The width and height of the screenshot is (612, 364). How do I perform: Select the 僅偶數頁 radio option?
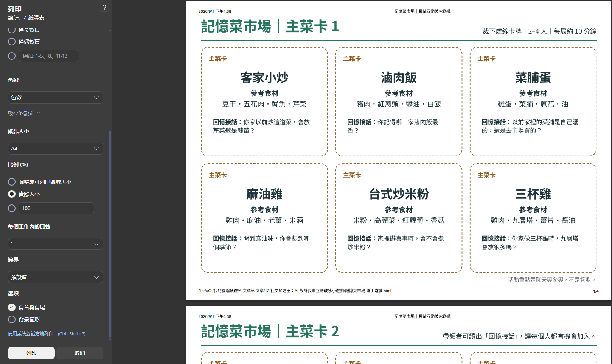click(x=12, y=42)
